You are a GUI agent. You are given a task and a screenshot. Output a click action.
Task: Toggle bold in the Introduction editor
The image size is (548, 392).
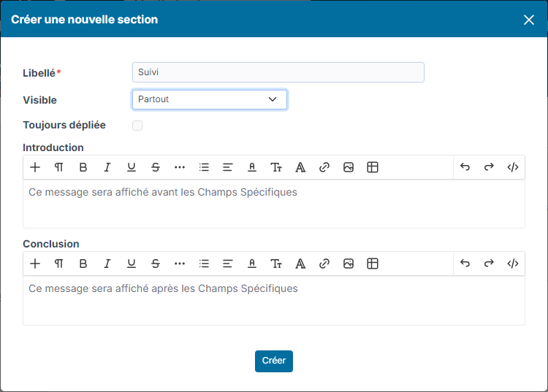click(x=83, y=167)
